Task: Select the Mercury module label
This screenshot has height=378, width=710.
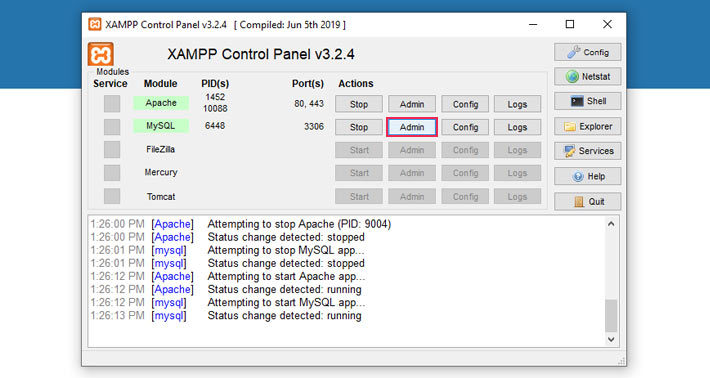Action: (x=161, y=172)
